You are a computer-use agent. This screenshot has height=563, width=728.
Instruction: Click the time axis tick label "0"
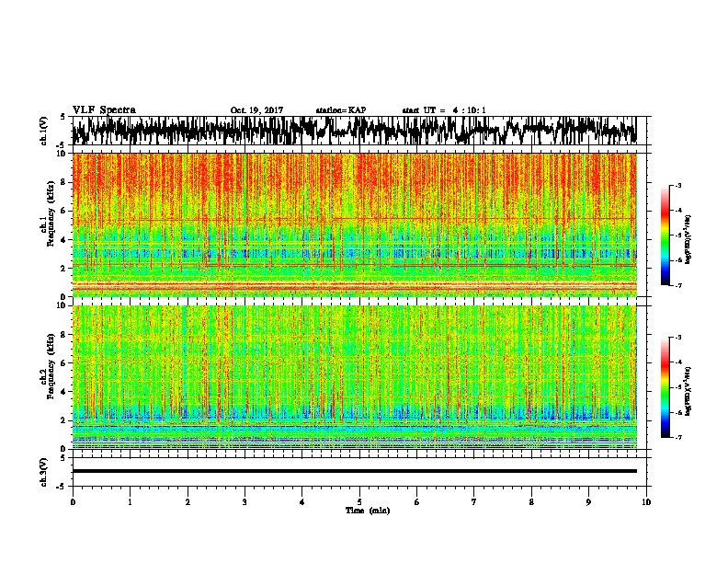pyautogui.click(x=73, y=502)
